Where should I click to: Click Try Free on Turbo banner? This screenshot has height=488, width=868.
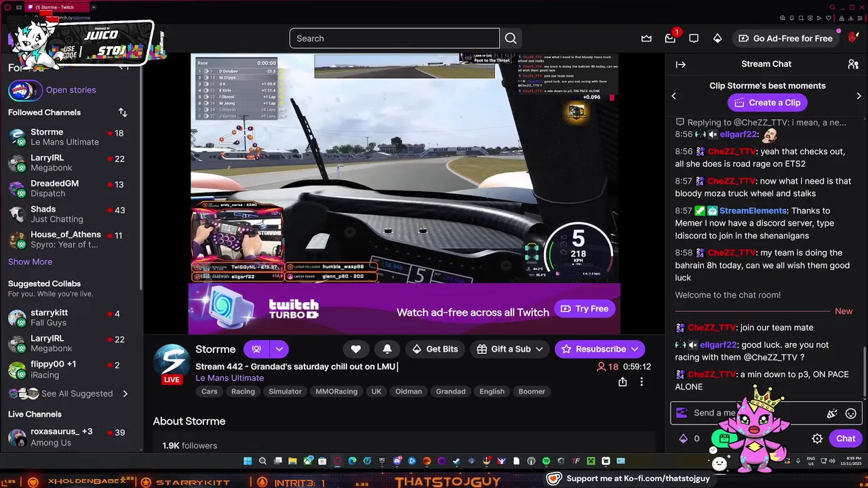584,309
